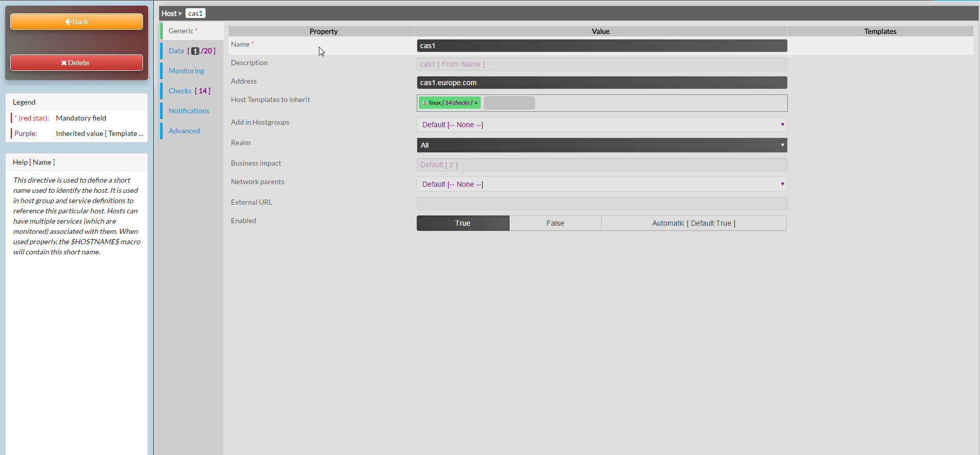Image resolution: width=980 pixels, height=455 pixels.
Task: Open the Add in Hostgroups dropdown
Action: [602, 125]
